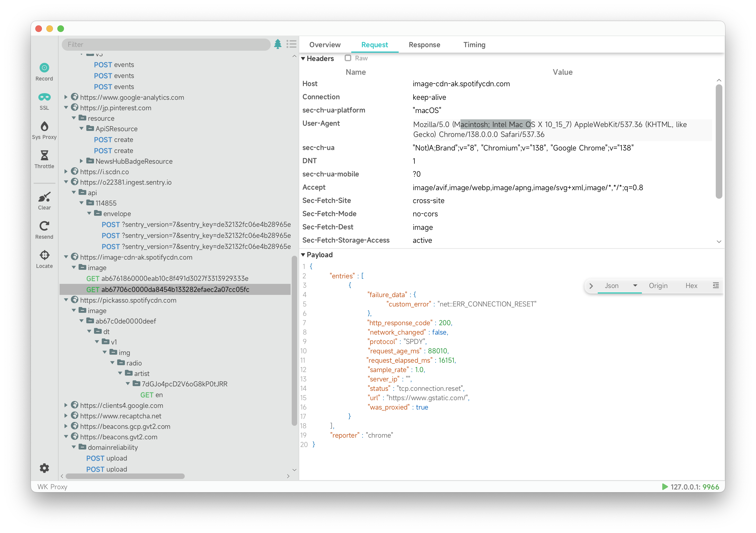Open the Json format dropdown arrow
This screenshot has width=756, height=533.
[x=635, y=286]
